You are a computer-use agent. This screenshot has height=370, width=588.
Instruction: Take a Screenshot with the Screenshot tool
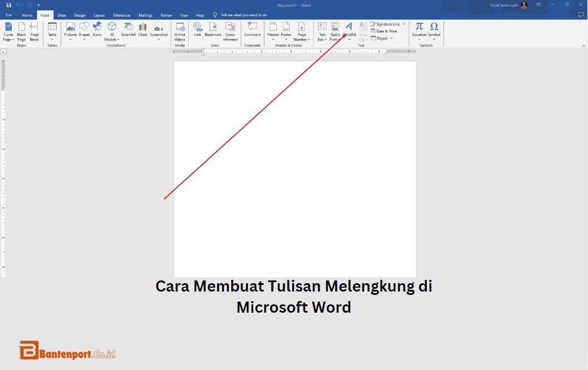click(x=158, y=31)
